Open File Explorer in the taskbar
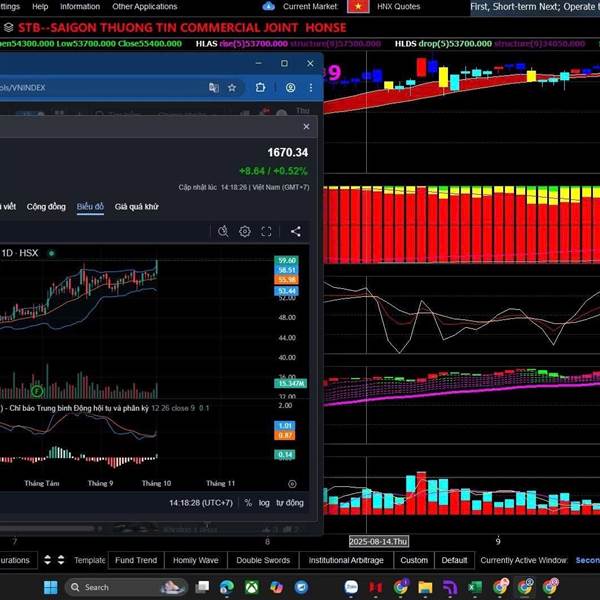600x600 pixels. click(425, 587)
